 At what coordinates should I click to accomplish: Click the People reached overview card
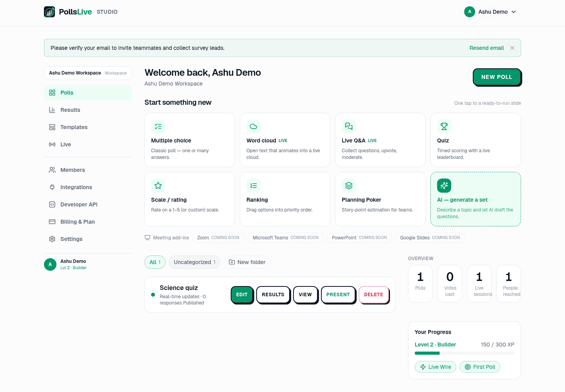click(508, 284)
